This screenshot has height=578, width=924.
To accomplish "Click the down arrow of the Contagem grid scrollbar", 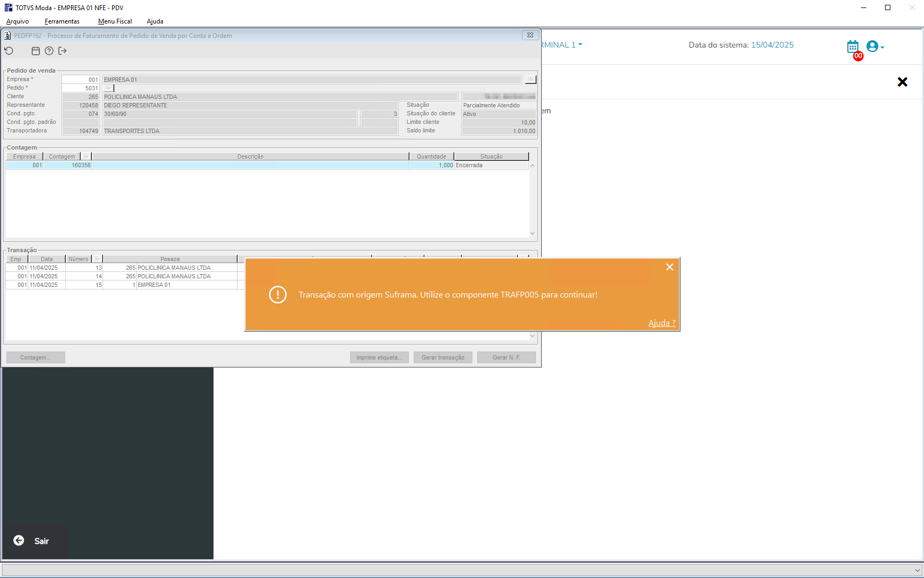I will click(x=532, y=233).
